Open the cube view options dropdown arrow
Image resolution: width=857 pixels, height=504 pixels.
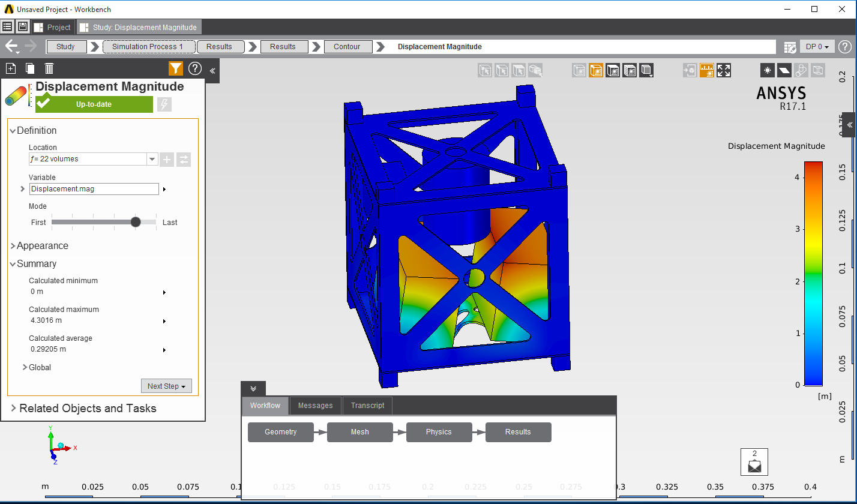coord(646,70)
